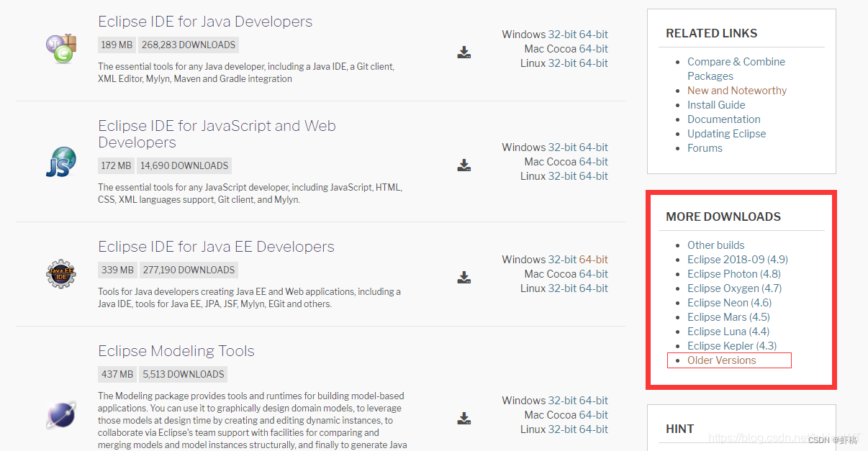Open Compare & Combine Packages link
Viewport: 868px width, 451px height.
point(736,69)
